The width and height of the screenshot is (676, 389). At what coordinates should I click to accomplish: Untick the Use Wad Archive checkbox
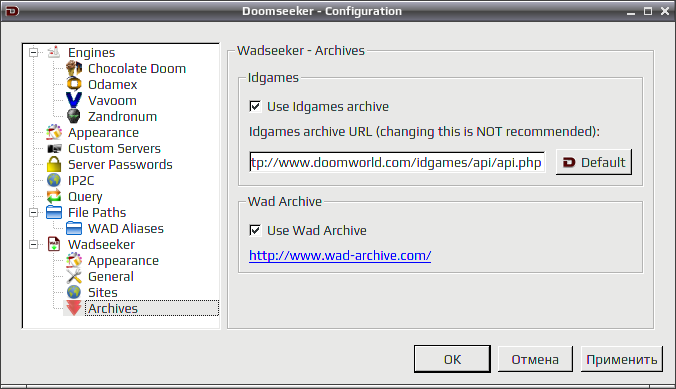click(x=255, y=230)
